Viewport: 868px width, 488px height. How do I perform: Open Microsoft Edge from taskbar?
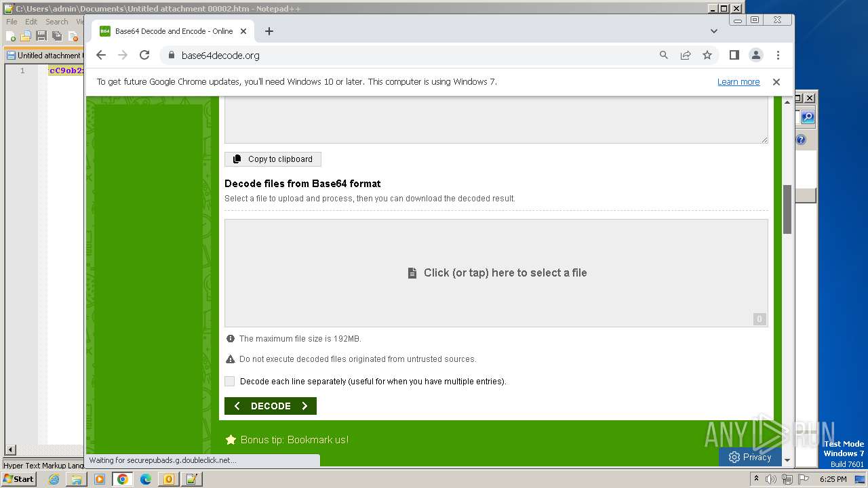pos(146,479)
